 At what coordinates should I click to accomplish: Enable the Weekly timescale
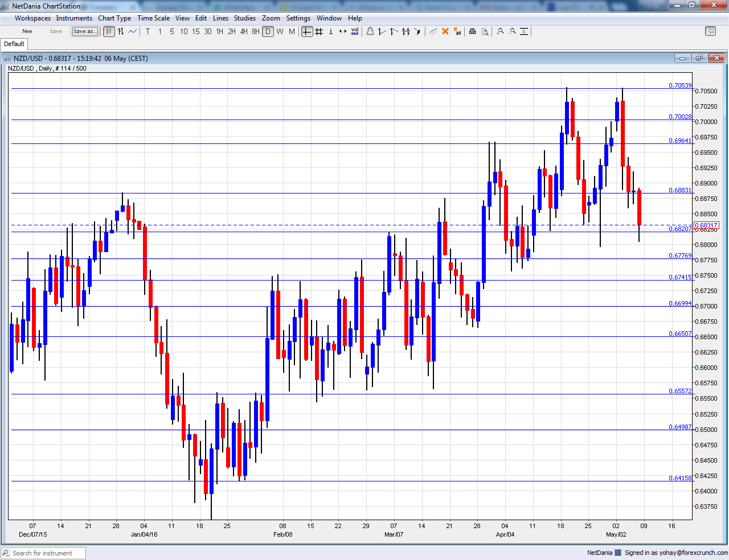pyautogui.click(x=280, y=31)
